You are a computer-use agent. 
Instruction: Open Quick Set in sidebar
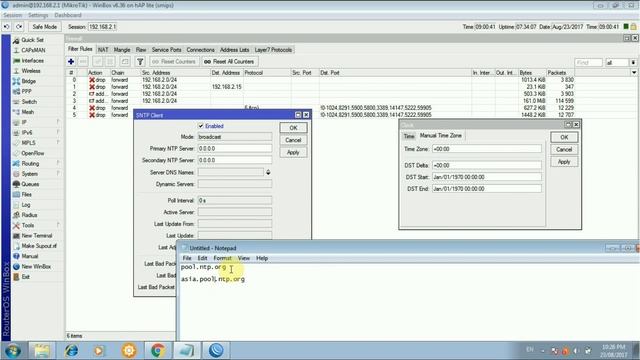click(32, 40)
